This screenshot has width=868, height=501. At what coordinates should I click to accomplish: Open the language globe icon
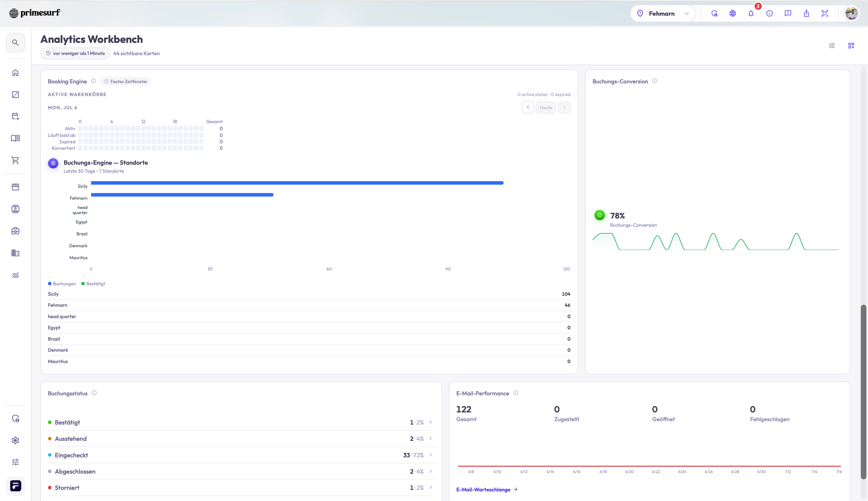click(x=733, y=13)
